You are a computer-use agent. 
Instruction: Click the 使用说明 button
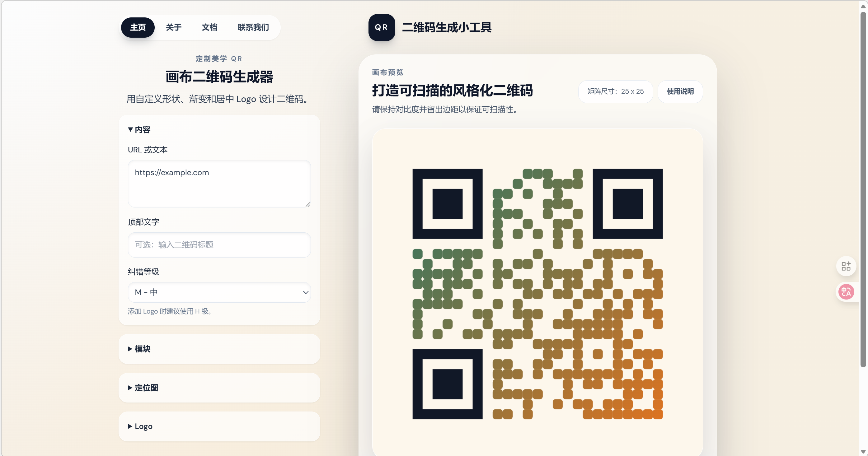tap(680, 91)
